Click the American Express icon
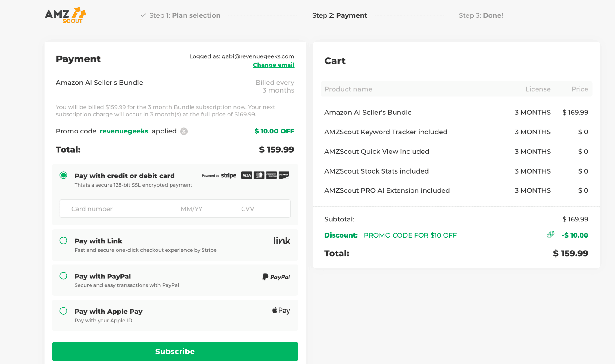615x364 pixels. click(271, 175)
